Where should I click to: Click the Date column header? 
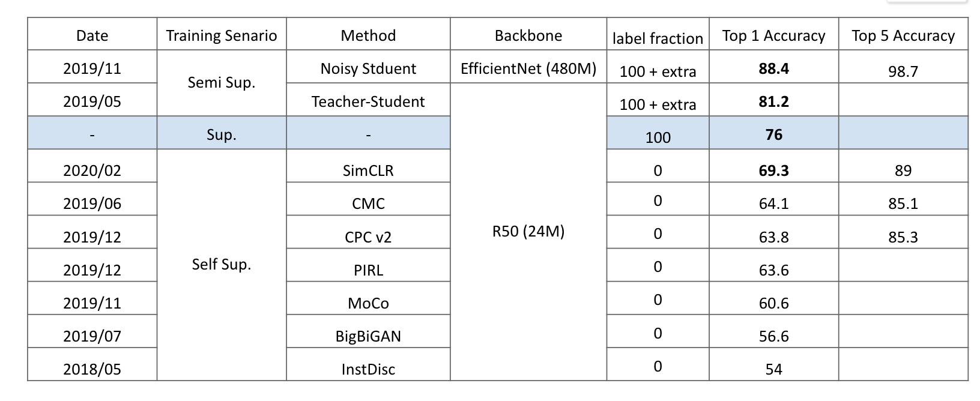[x=92, y=35]
